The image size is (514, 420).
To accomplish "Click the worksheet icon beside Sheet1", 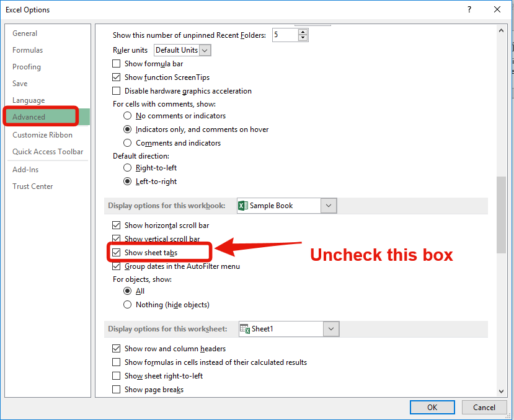I will (x=245, y=329).
